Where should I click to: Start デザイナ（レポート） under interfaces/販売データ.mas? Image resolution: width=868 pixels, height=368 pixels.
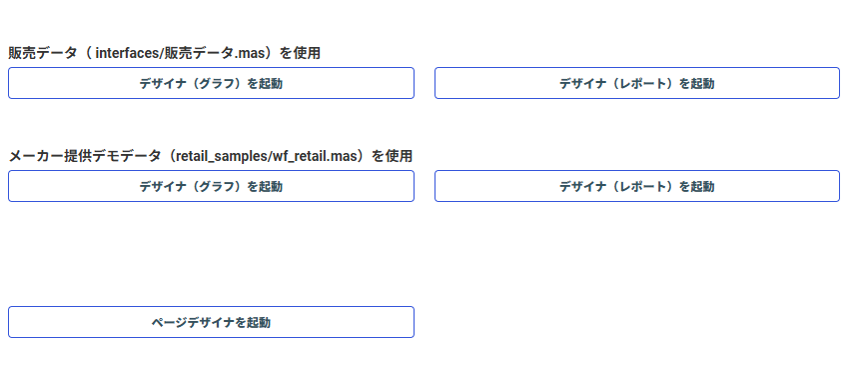[x=637, y=83]
